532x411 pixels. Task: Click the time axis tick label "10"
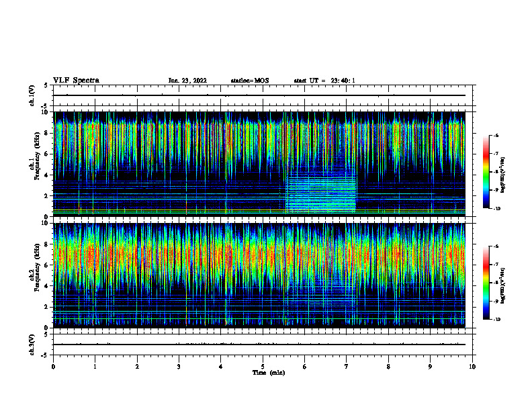point(472,367)
